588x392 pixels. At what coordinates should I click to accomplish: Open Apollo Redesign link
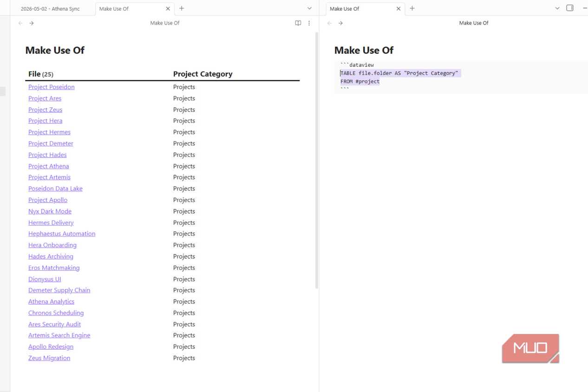(x=51, y=347)
